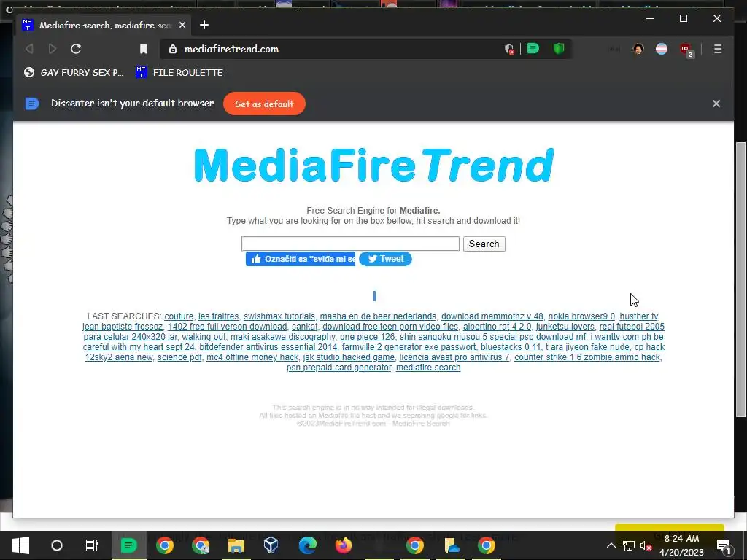Open the 'walking out' link

click(x=204, y=337)
